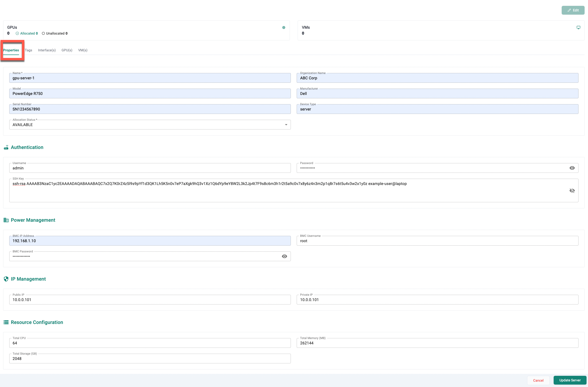Click the Edit button

[573, 10]
